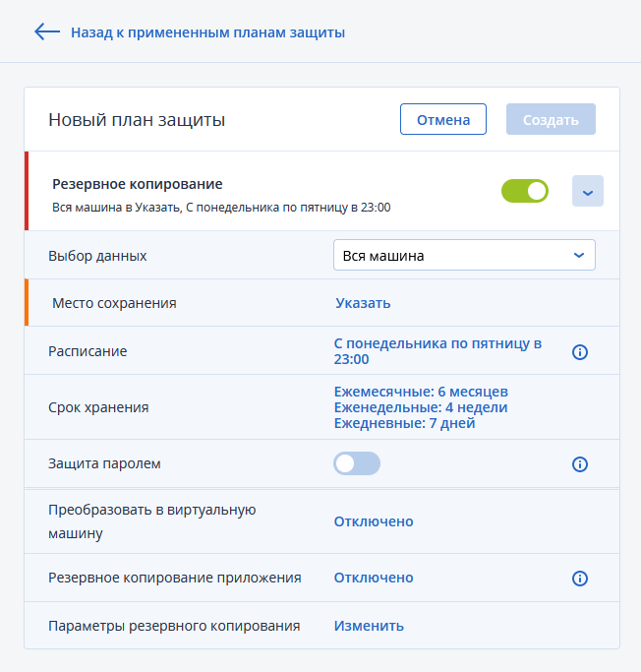The height and width of the screenshot is (672, 641).
Task: Enable the Защита паролем switch
Action: pyautogui.click(x=357, y=463)
